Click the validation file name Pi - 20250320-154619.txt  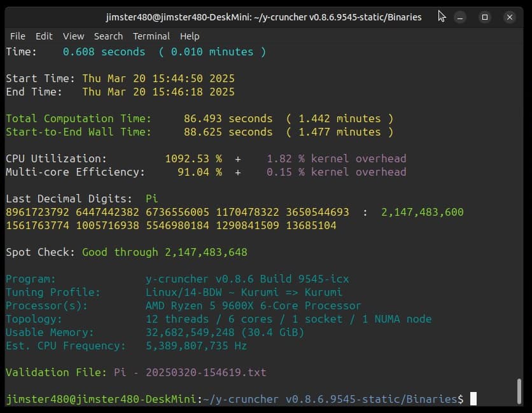pyautogui.click(x=190, y=372)
